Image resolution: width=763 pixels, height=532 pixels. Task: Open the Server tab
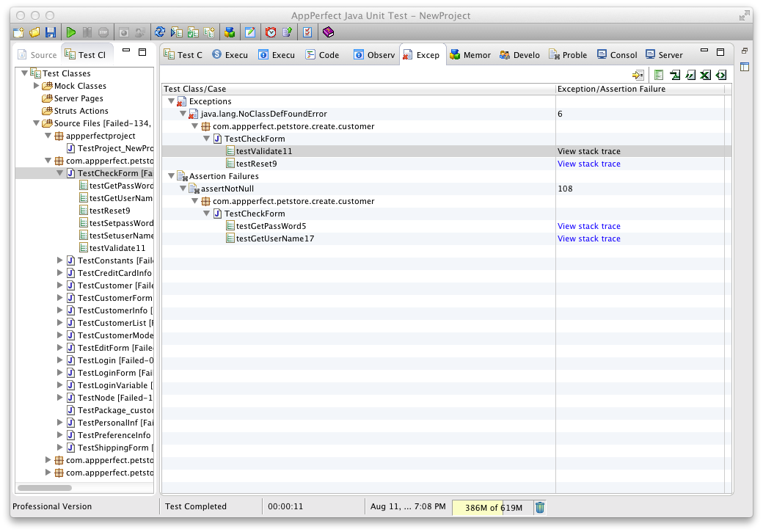[664, 55]
